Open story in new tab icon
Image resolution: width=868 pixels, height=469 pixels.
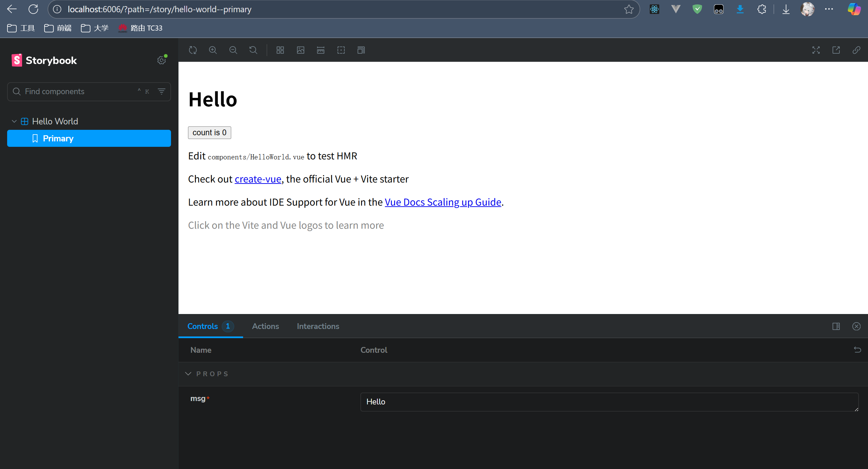click(836, 50)
